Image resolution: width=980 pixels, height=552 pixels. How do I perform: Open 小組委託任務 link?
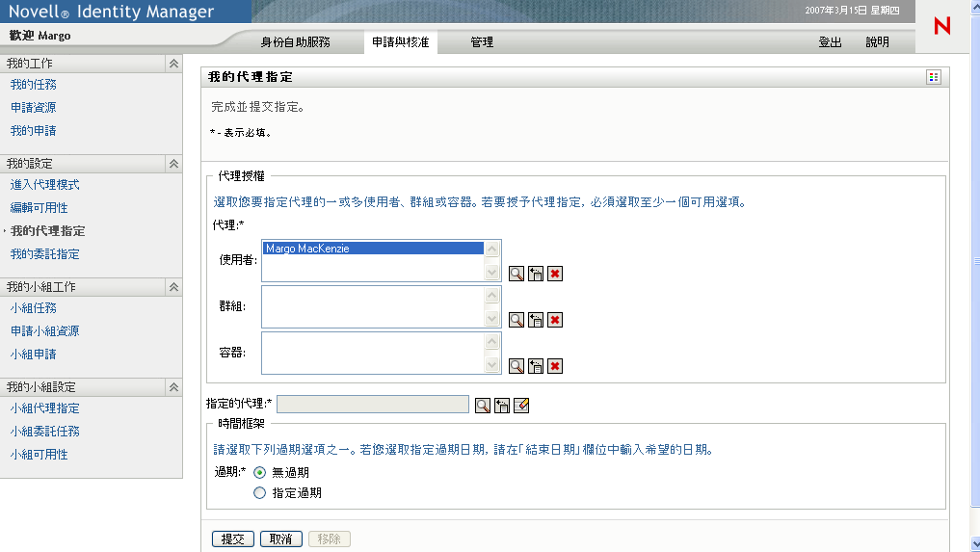(45, 432)
